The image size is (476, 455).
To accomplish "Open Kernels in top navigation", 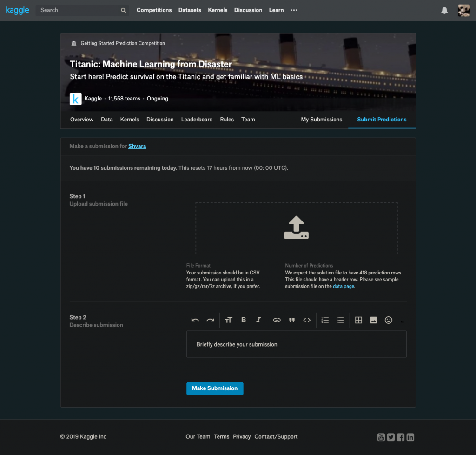I will pos(218,10).
